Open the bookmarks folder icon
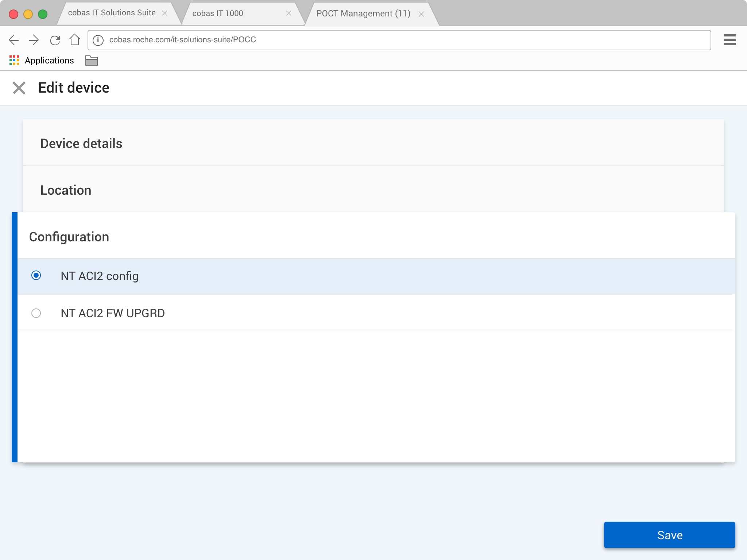The height and width of the screenshot is (560, 747). click(x=91, y=61)
